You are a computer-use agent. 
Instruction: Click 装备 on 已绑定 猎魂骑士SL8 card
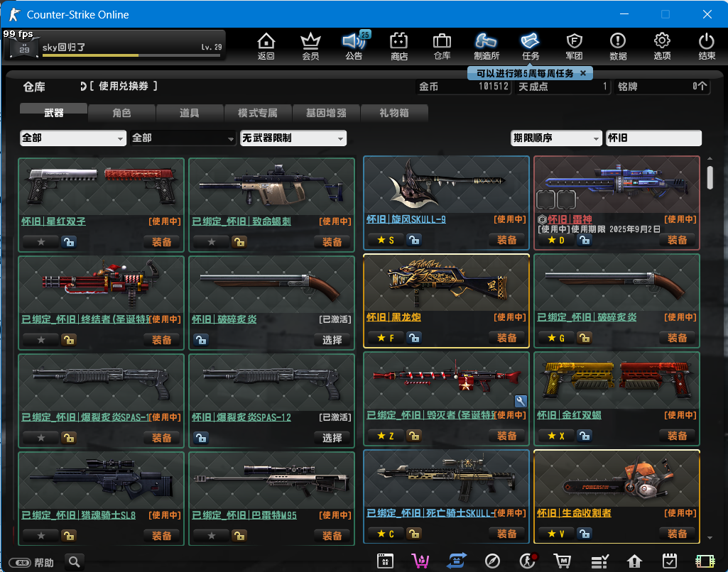161,535
